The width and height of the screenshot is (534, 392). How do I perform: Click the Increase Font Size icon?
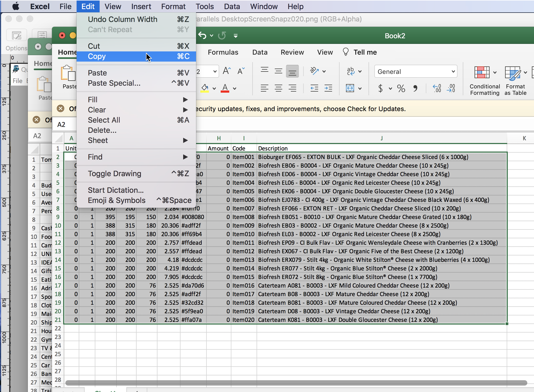tap(227, 71)
